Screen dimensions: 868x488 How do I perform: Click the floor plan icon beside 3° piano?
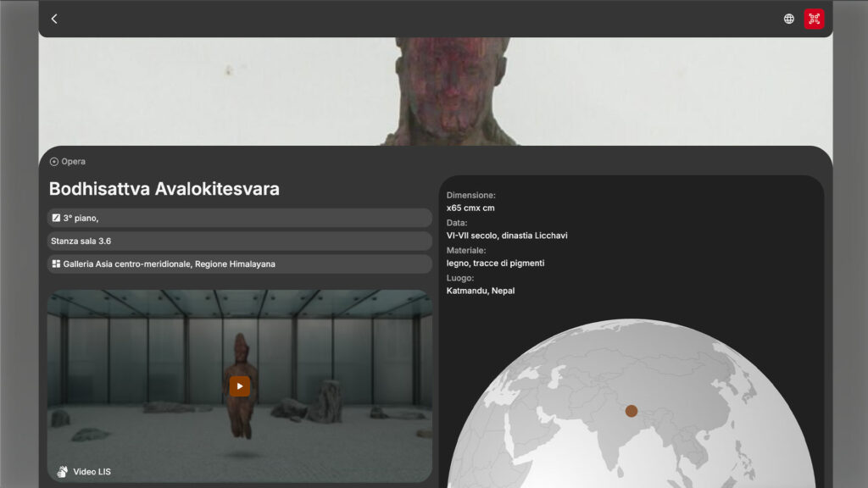click(56, 218)
